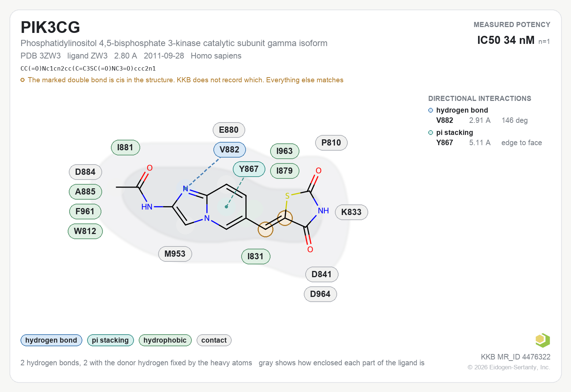Click the highlighted cis double bond circle on the ring
The image size is (571, 392).
point(285,218)
